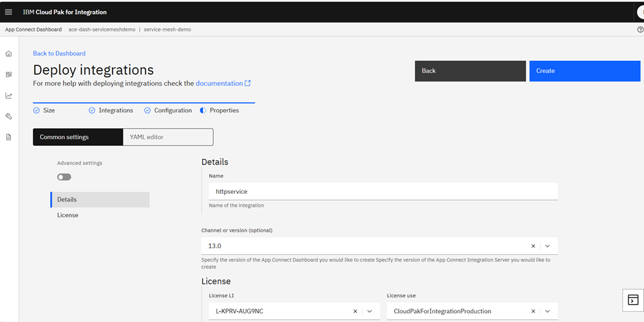
Task: Click the Size step checkmark
Action: tap(36, 110)
